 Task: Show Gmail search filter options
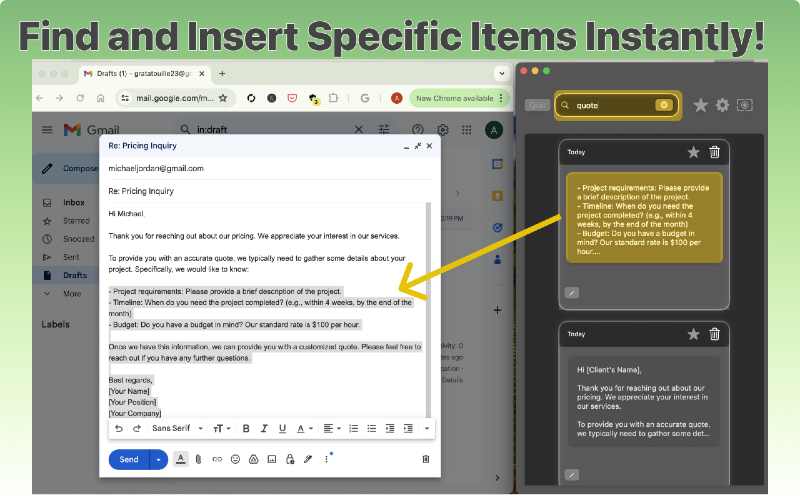click(x=384, y=130)
